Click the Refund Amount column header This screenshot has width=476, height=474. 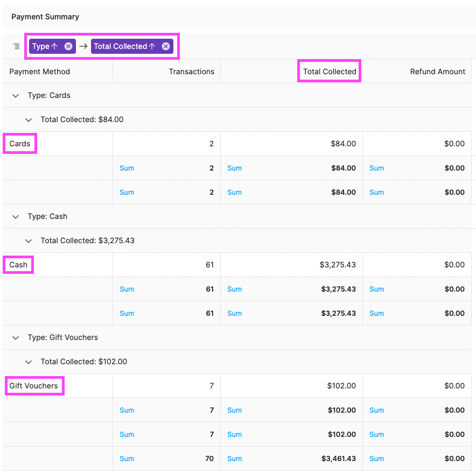point(437,72)
